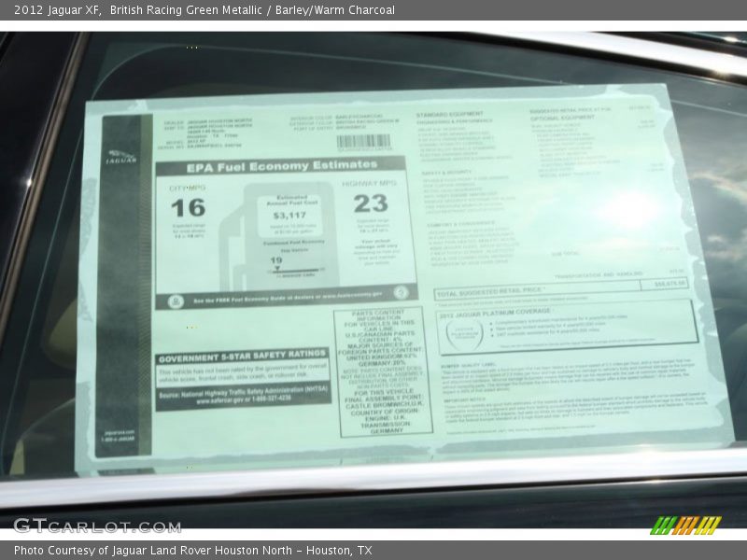The image size is (747, 560).
Task: Click the city MPG value '16'
Action: (189, 208)
